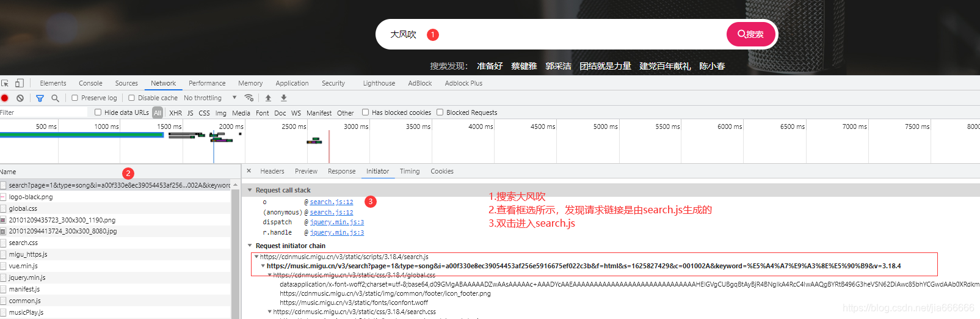Click suggested search 陈小春
The width and height of the screenshot is (980, 319).
click(x=712, y=66)
